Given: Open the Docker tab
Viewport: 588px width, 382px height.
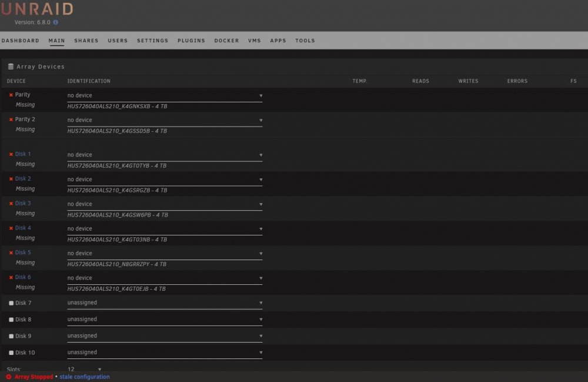Looking at the screenshot, I should 226,41.
